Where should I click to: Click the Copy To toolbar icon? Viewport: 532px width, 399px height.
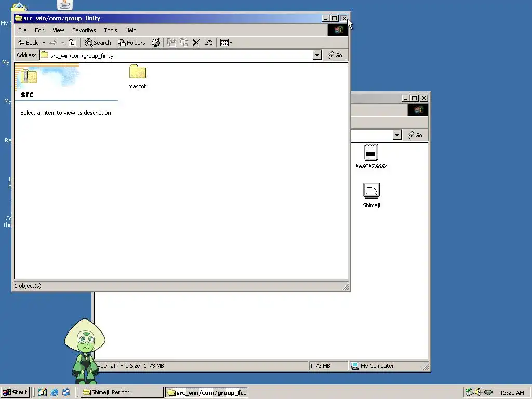183,43
